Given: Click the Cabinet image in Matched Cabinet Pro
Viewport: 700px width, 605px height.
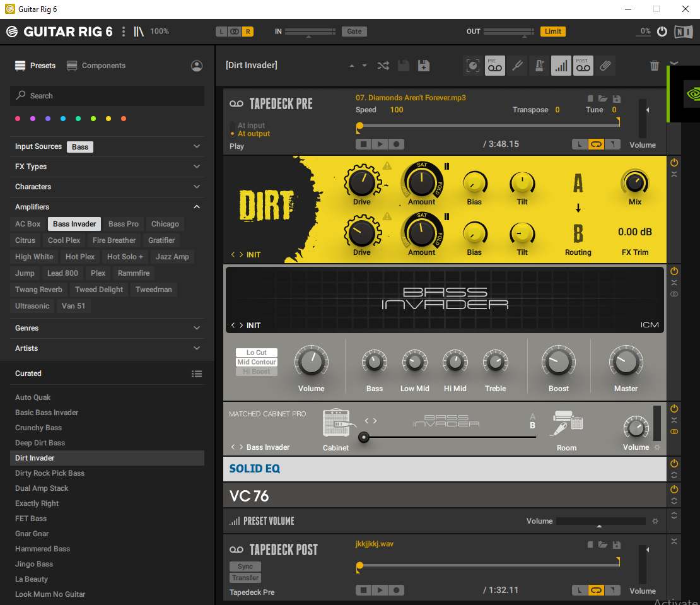Looking at the screenshot, I should pyautogui.click(x=337, y=423).
